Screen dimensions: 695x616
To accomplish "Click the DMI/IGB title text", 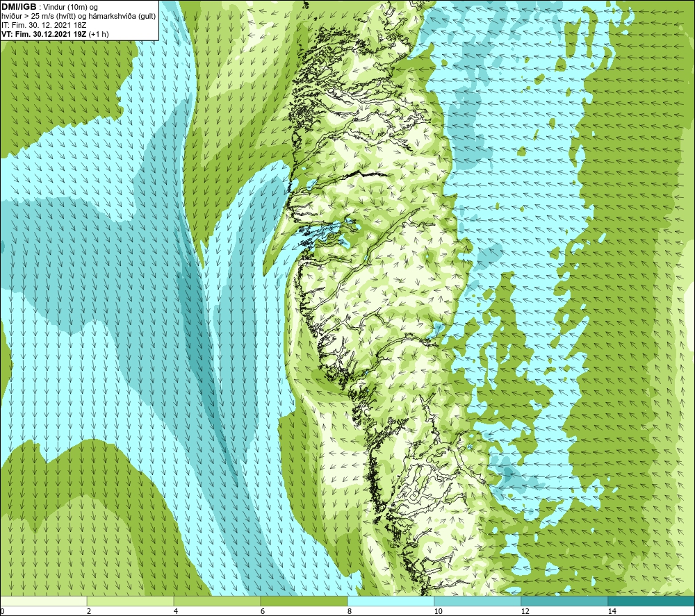I will tap(19, 7).
